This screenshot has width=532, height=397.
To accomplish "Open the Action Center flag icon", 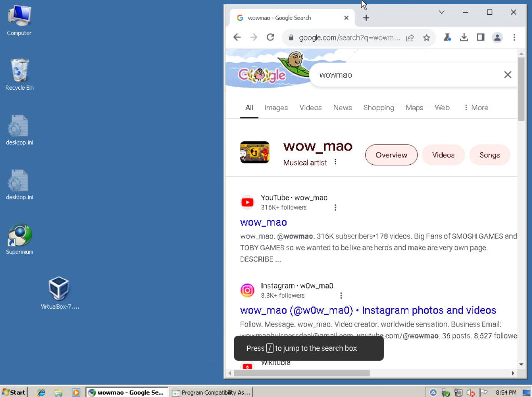I will [x=483, y=392].
